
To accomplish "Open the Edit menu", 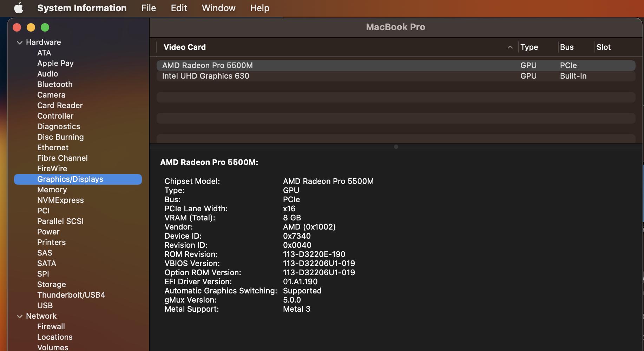I will (179, 8).
